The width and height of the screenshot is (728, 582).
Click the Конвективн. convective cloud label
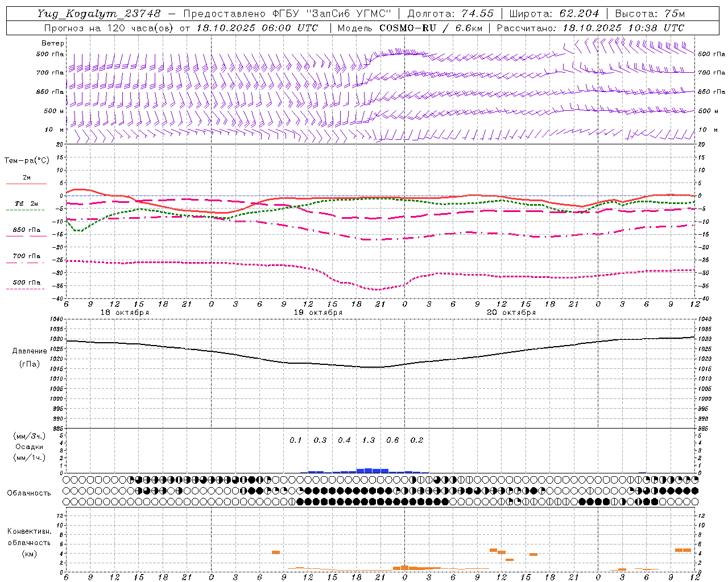(29, 531)
